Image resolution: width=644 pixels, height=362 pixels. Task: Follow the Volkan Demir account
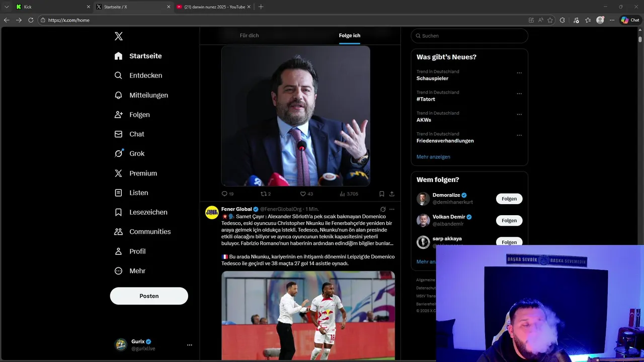click(x=509, y=221)
